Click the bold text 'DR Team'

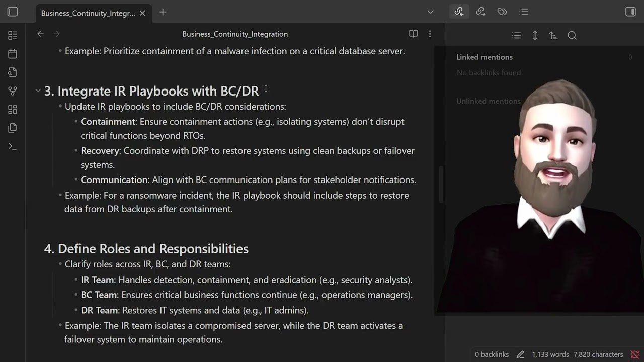(100, 311)
